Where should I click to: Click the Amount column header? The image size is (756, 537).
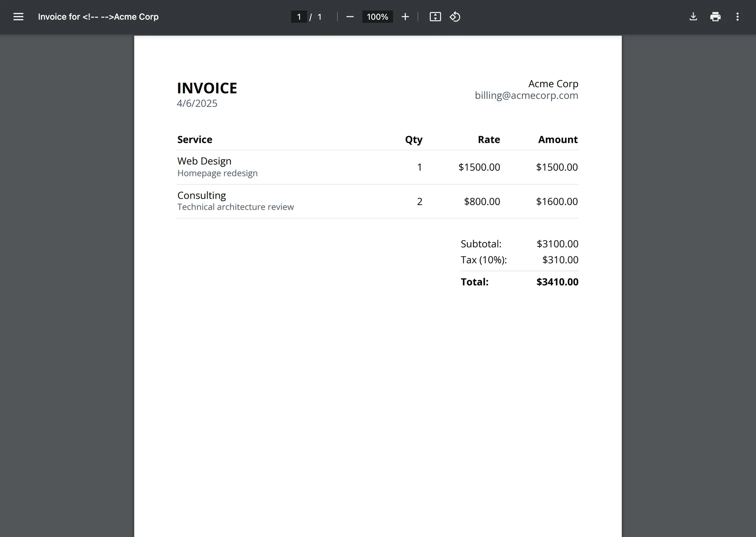tap(558, 139)
